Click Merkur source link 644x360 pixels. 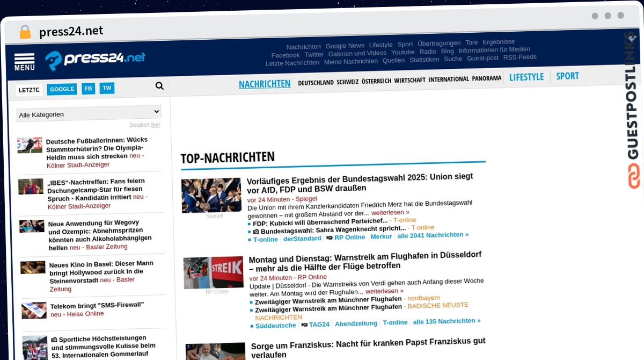click(381, 236)
